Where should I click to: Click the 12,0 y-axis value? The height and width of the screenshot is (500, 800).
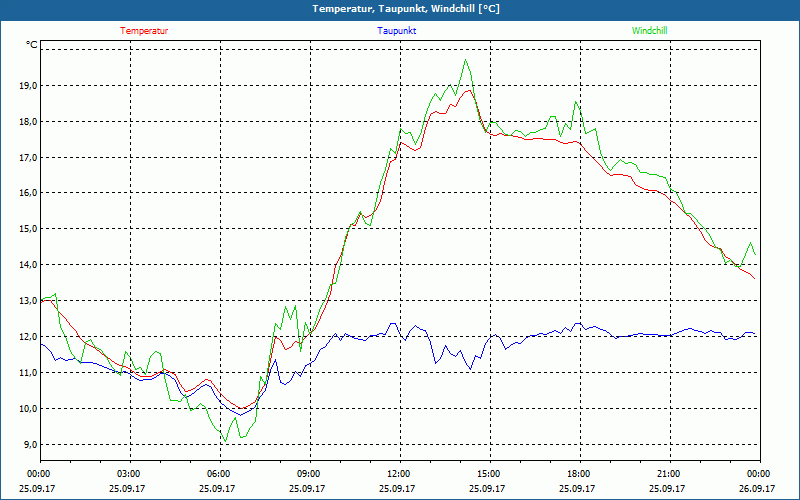(29, 337)
